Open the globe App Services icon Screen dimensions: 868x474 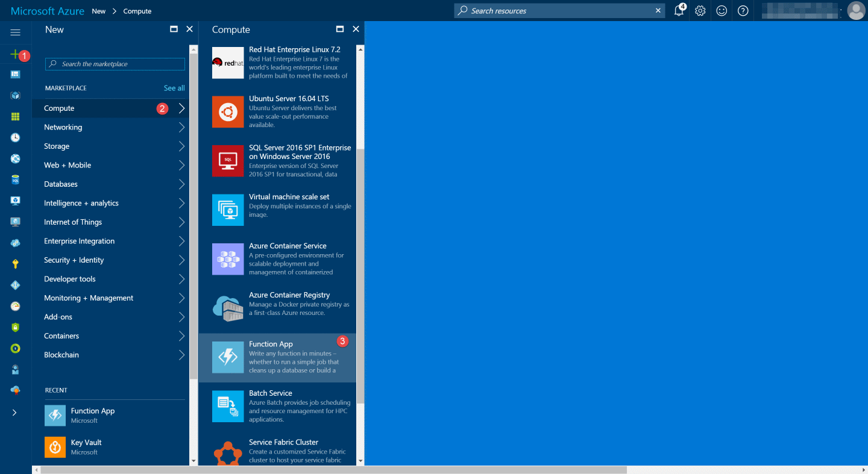tap(15, 158)
